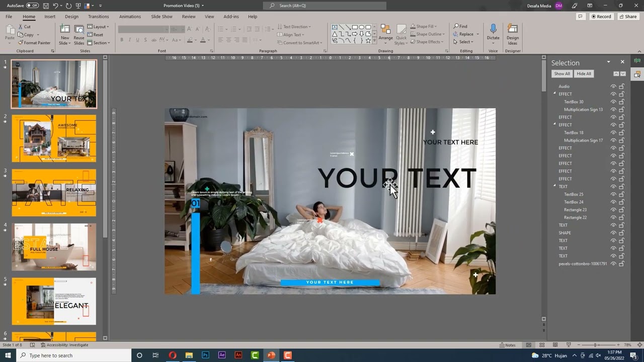Image resolution: width=644 pixels, height=362 pixels.
Task: Switch to Slide Sorter view
Action: tap(542, 345)
